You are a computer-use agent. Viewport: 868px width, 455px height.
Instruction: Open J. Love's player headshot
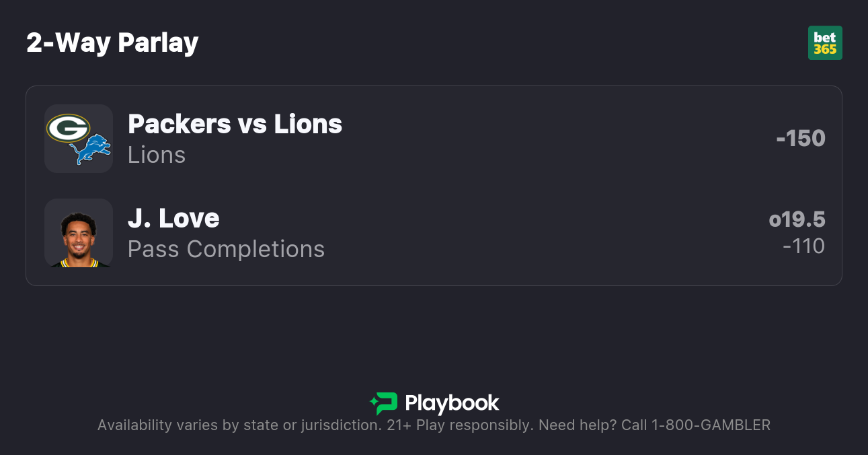[x=79, y=233]
